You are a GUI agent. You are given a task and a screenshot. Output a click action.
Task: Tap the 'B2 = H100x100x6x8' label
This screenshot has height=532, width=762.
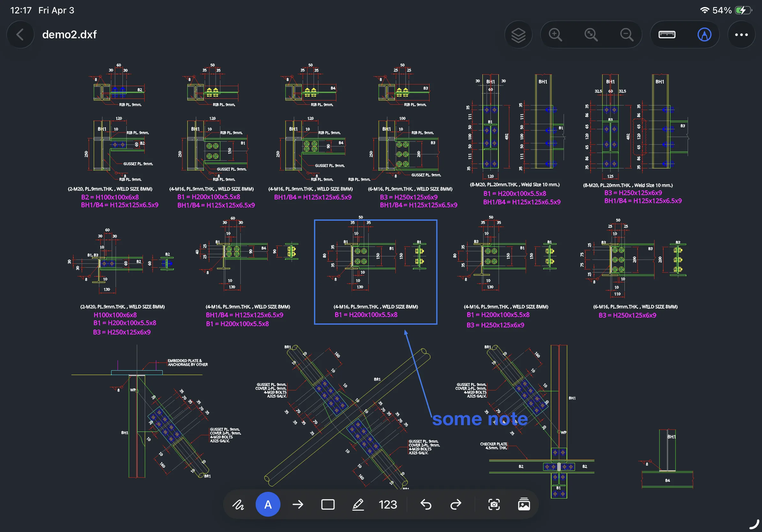[x=110, y=197]
